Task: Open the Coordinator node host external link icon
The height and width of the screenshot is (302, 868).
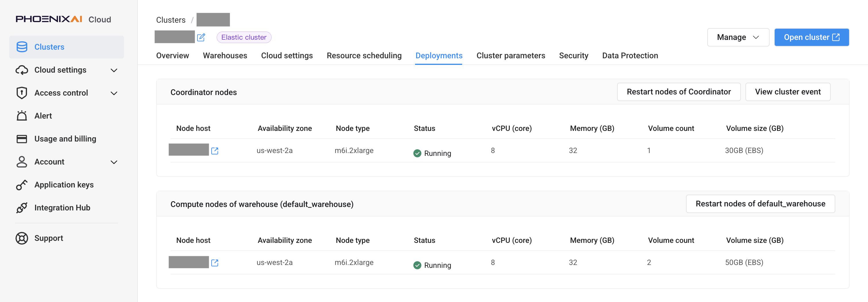Action: pyautogui.click(x=215, y=151)
